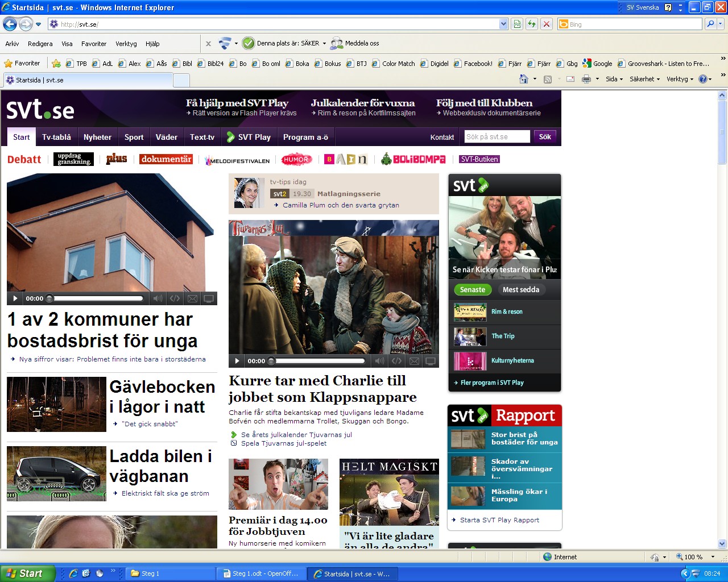
Task: Refresh the page with the green arrows icon
Action: (532, 24)
